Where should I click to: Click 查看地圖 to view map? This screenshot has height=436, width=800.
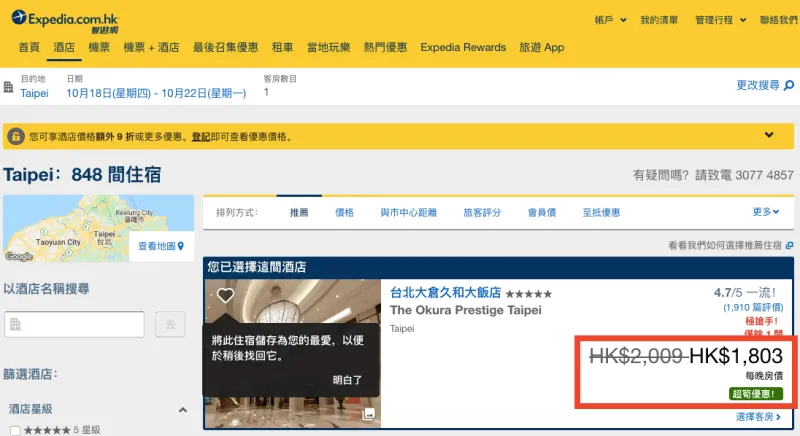157,246
